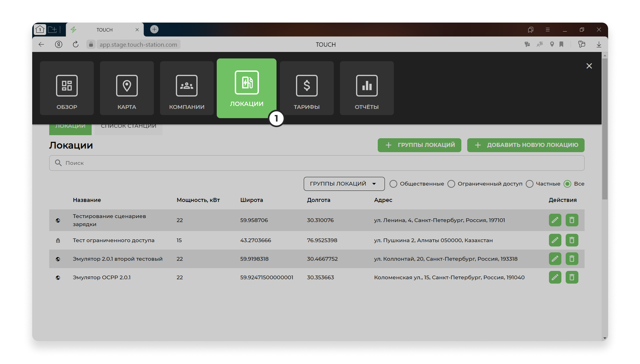Click the Долгота column header
This screenshot has height=364, width=640.
pyautogui.click(x=318, y=200)
